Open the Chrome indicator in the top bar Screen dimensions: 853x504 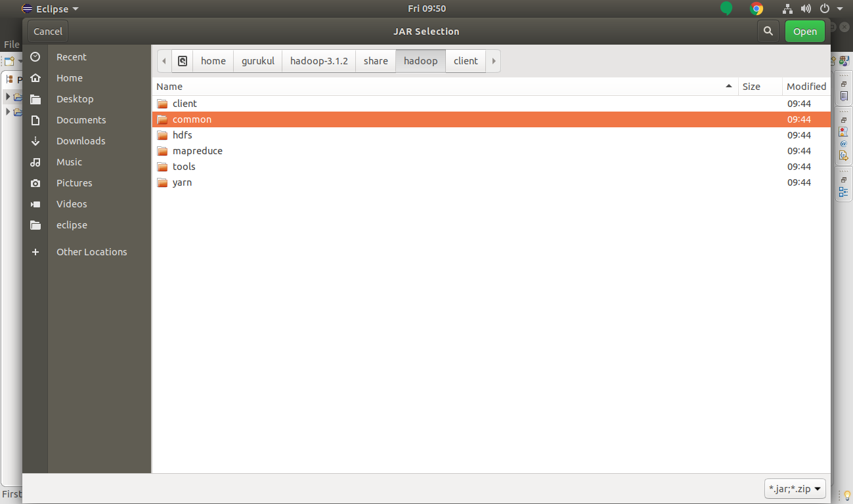[756, 9]
